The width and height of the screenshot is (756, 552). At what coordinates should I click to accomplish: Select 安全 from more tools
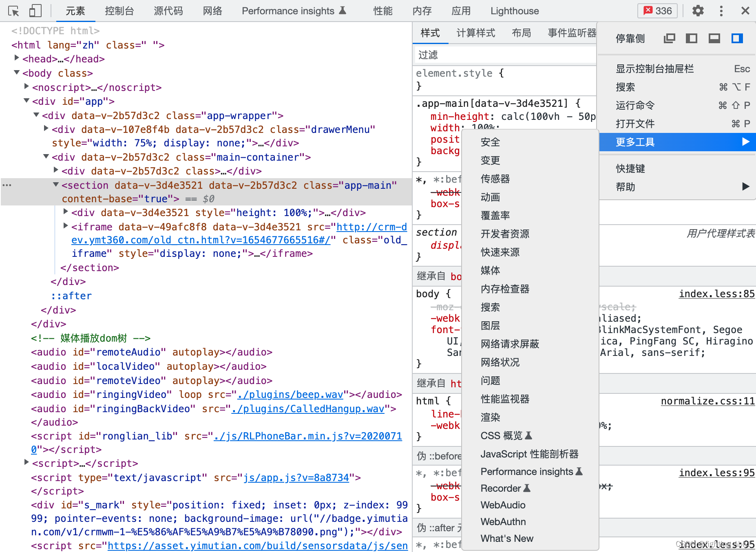click(530, 142)
